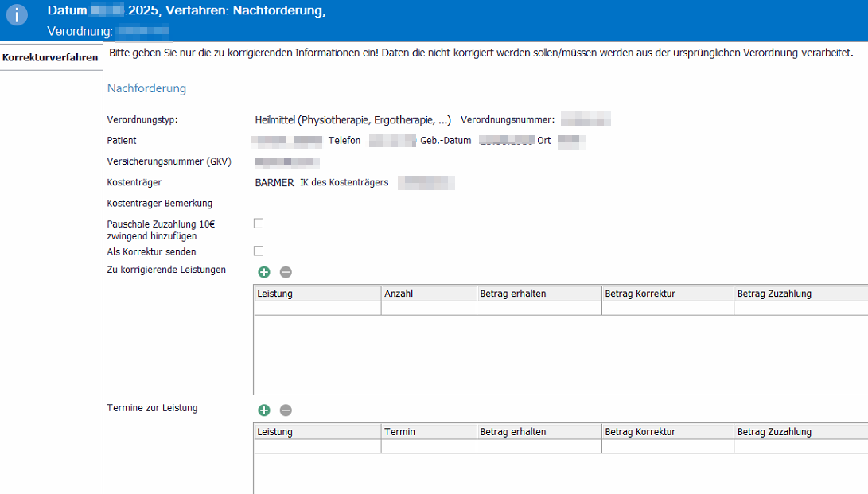Click empty Betrag Zuzahlung cell in corrections table
This screenshot has height=494, width=868.
(x=801, y=308)
